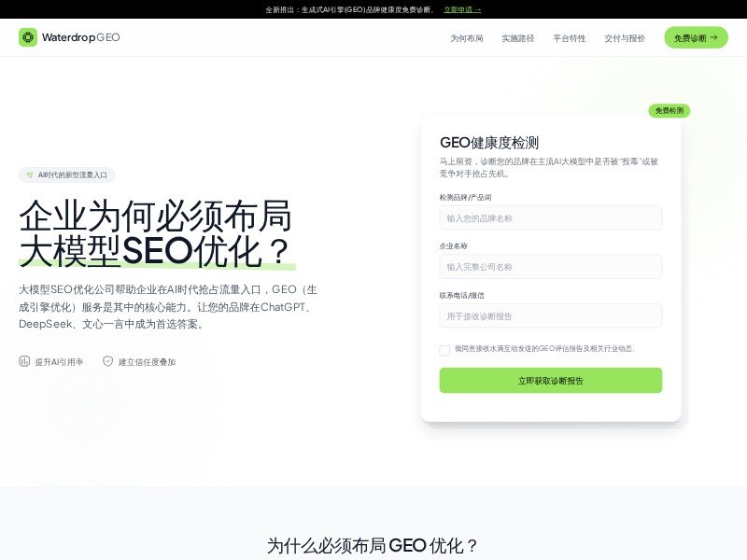Screen dimensions: 747x560
Task: Click the 联系电话/微信 input field
Action: (550, 315)
